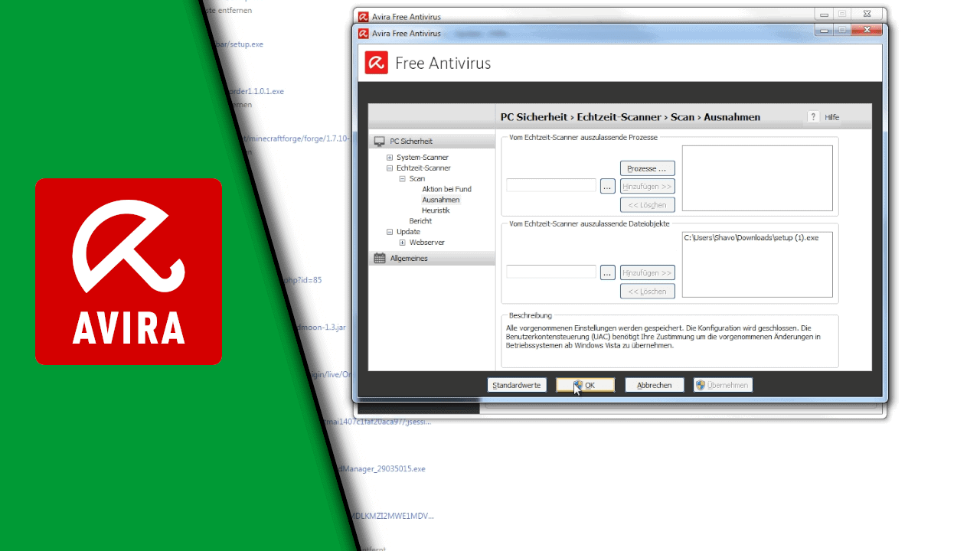This screenshot has height=551, width=980.
Task: Click the Abbrechen button
Action: click(654, 385)
